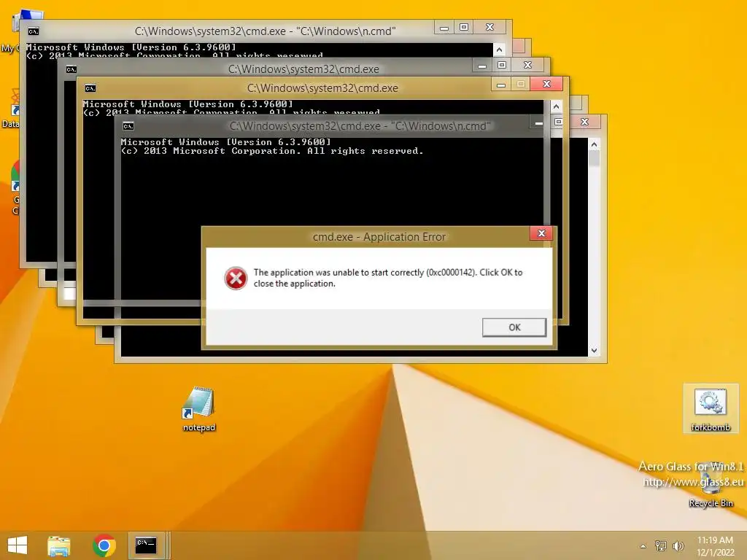Viewport: 747px width, 560px height.
Task: Close the back n.cmd window at top
Action: 489,27
